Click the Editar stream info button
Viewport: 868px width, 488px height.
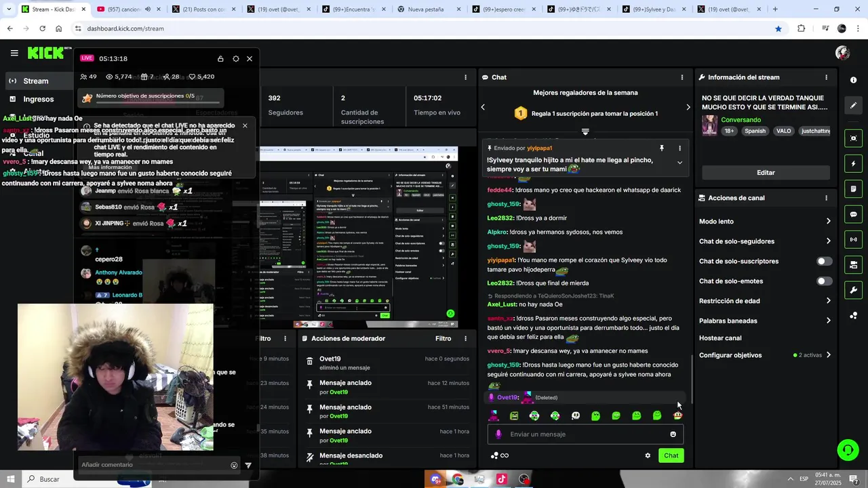coord(766,173)
